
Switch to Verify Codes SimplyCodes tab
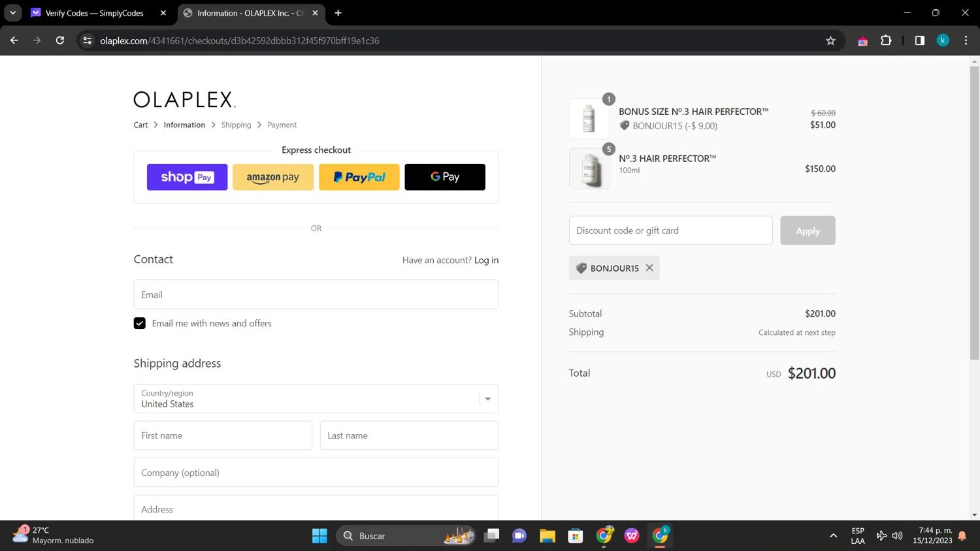click(x=99, y=13)
